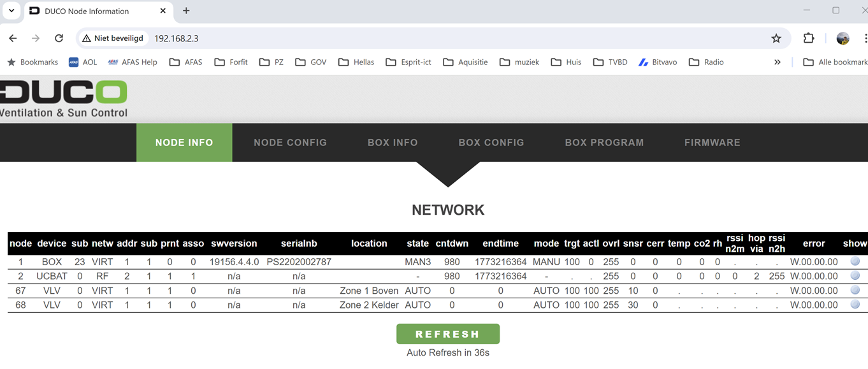868x369 pixels.
Task: Switch to the NODE CONFIG tab
Action: (291, 142)
